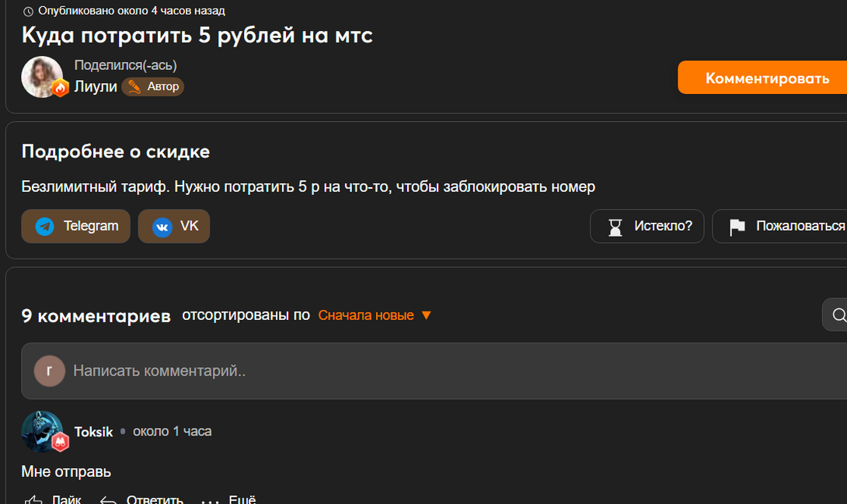Click the orange Комментировать button

tap(762, 78)
